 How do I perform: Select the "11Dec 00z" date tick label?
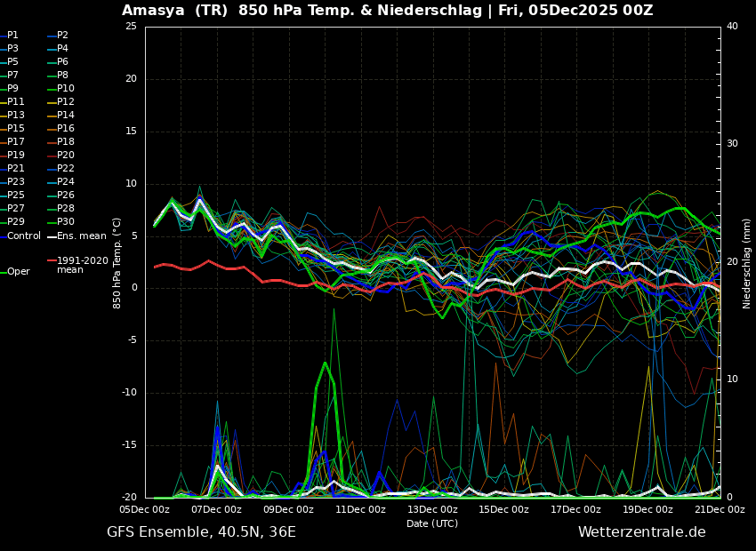pyautogui.click(x=361, y=509)
